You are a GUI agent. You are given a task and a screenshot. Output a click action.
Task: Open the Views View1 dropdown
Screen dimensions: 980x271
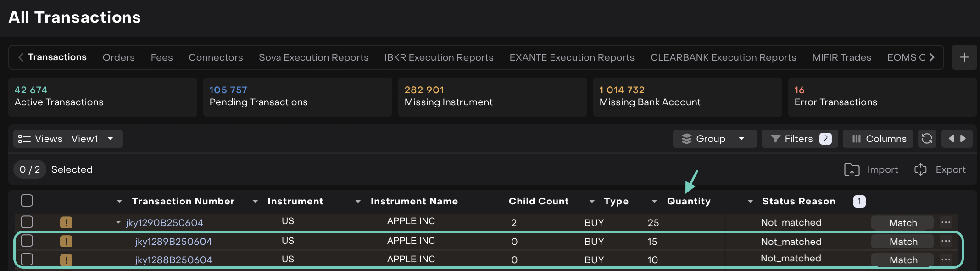[68, 139]
